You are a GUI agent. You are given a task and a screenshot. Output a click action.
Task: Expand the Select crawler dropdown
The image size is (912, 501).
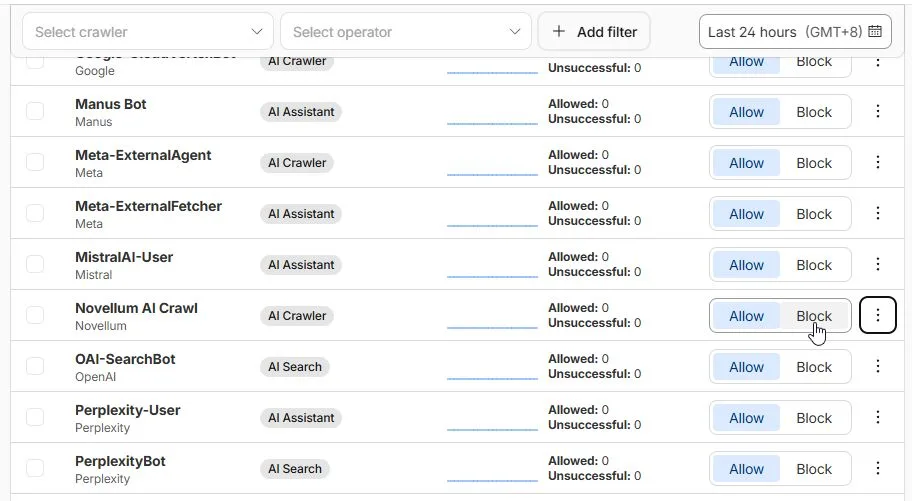point(147,32)
